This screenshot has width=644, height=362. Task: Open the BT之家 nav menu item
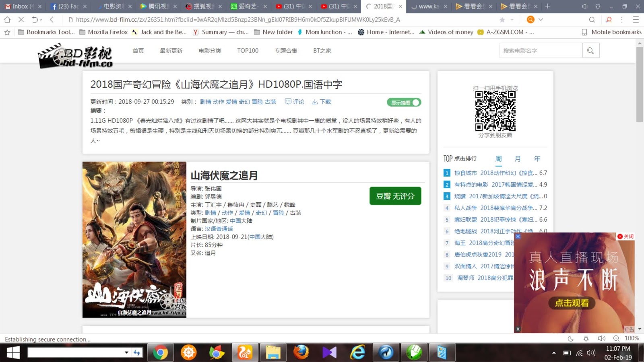322,51
